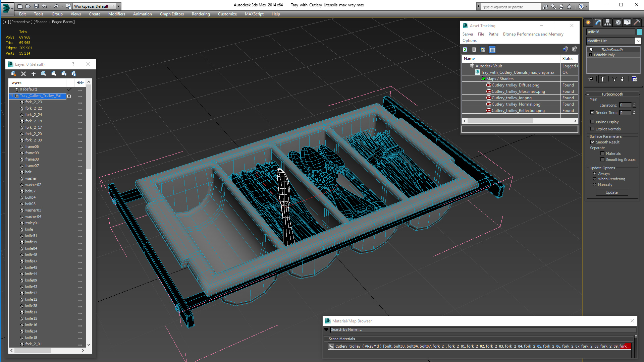This screenshot has width=644, height=362.
Task: Expand the Editable Poly sub-object tree
Action: pyautogui.click(x=590, y=55)
